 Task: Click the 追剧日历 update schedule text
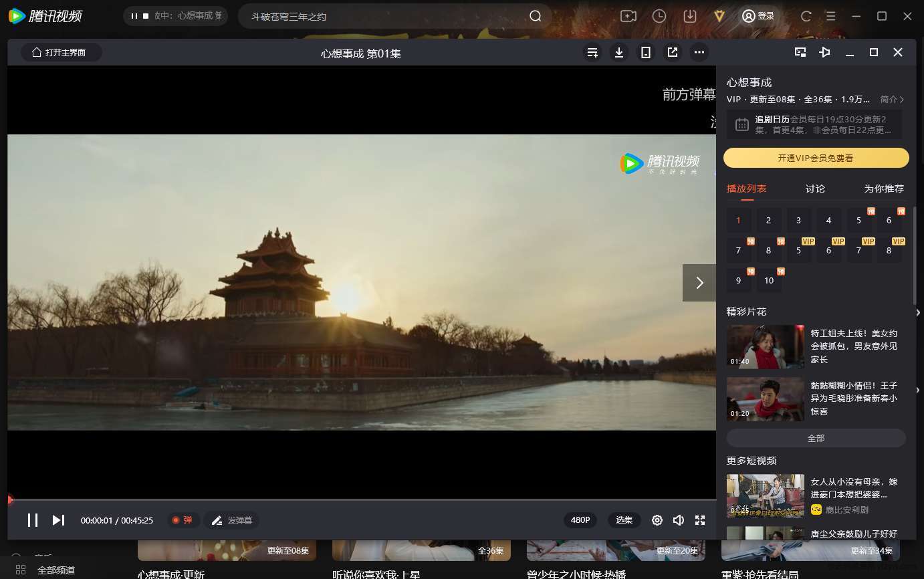click(x=823, y=124)
